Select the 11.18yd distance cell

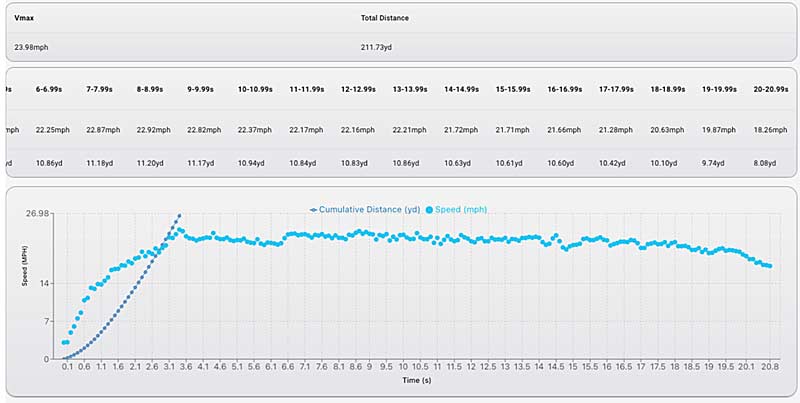pyautogui.click(x=99, y=163)
